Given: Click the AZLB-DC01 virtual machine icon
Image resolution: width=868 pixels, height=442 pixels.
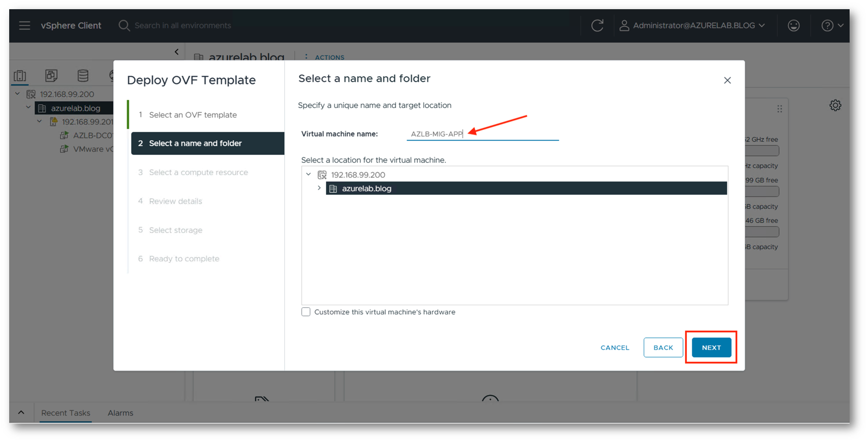Looking at the screenshot, I should click(64, 136).
